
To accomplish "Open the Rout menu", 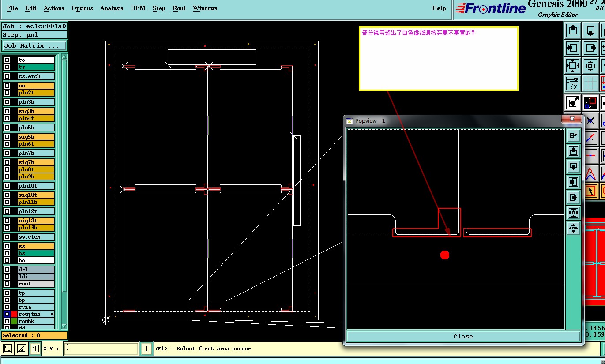I will [179, 8].
